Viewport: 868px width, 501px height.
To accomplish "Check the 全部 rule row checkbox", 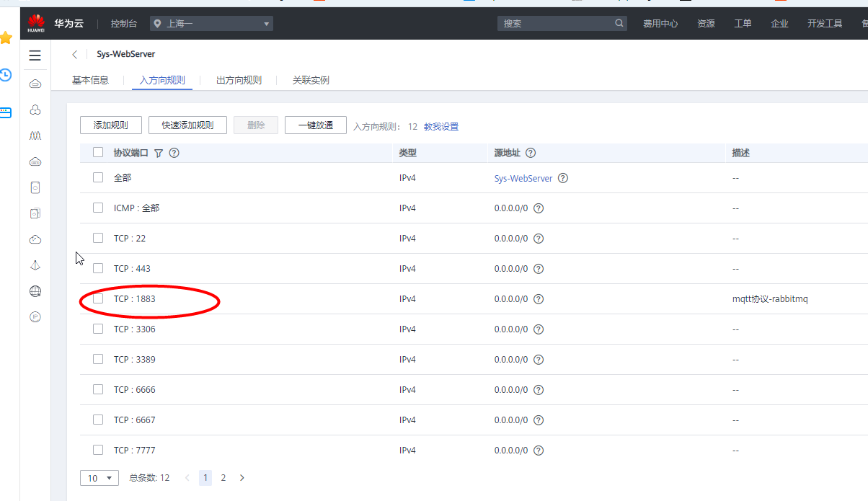I will pyautogui.click(x=98, y=177).
